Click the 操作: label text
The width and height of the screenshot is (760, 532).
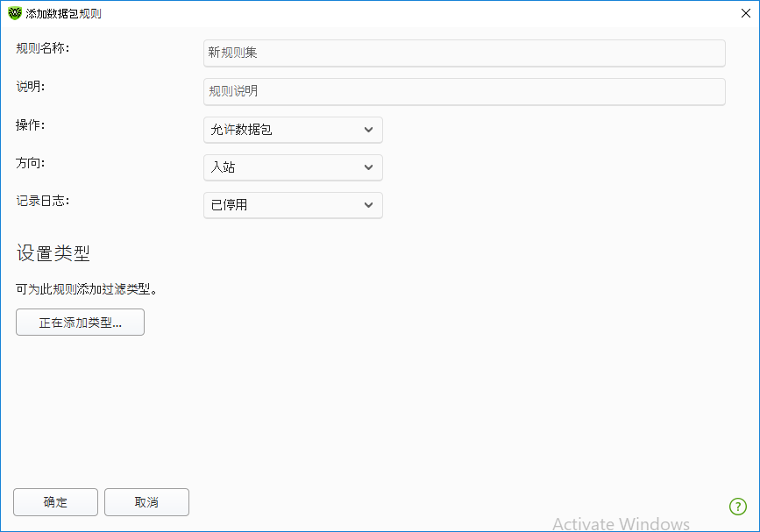(31, 124)
